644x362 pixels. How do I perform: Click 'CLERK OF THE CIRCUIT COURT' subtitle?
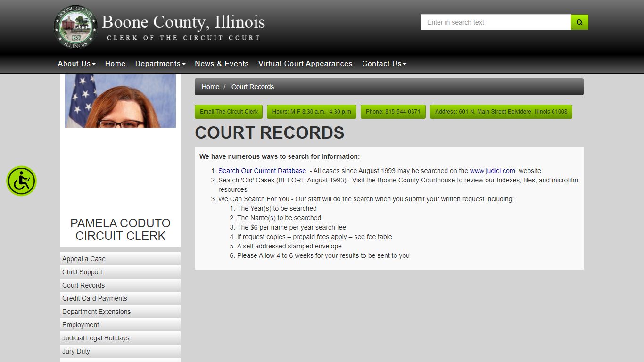pyautogui.click(x=183, y=38)
